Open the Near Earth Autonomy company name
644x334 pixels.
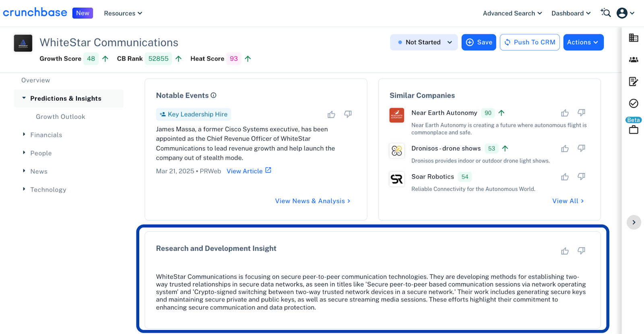coord(444,113)
